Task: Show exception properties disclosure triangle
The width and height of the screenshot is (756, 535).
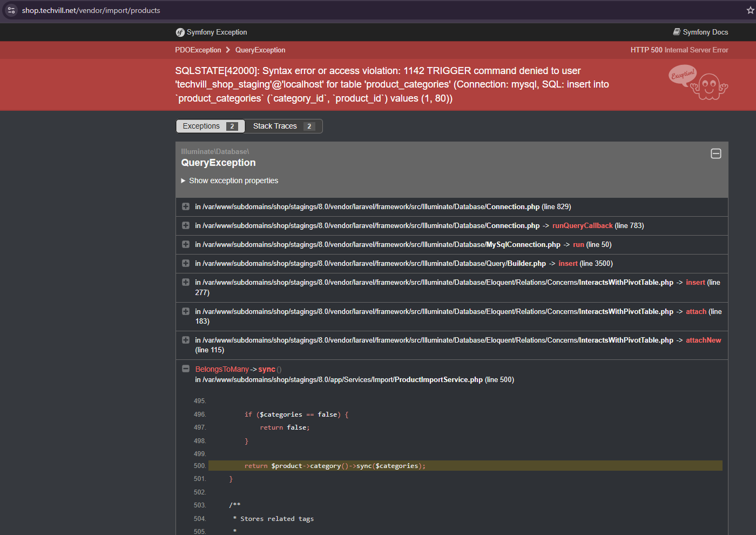Action: tap(184, 181)
